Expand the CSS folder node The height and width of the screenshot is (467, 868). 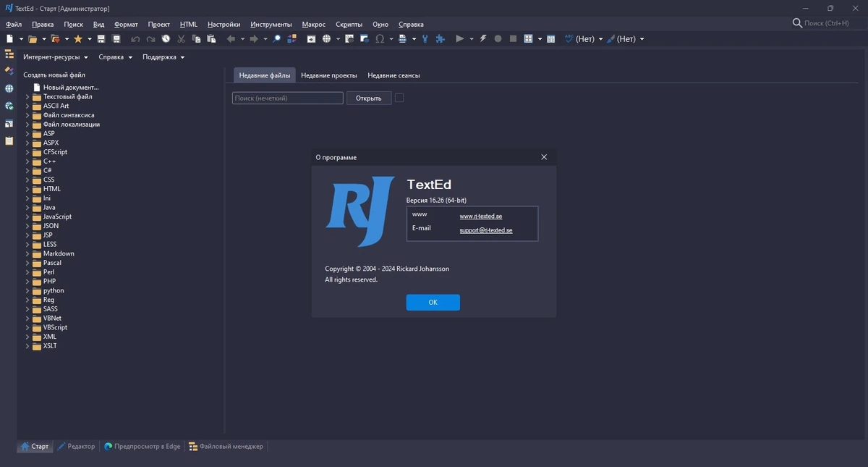(x=28, y=180)
